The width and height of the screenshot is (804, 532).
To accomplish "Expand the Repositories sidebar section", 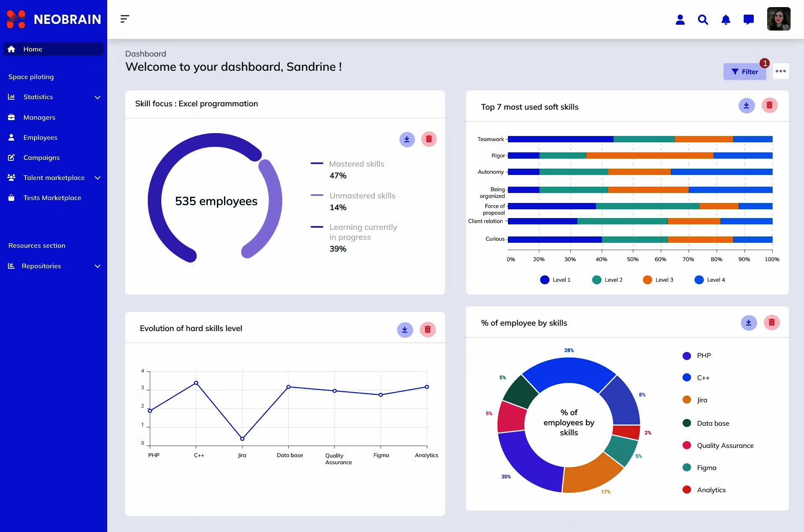I will (98, 266).
